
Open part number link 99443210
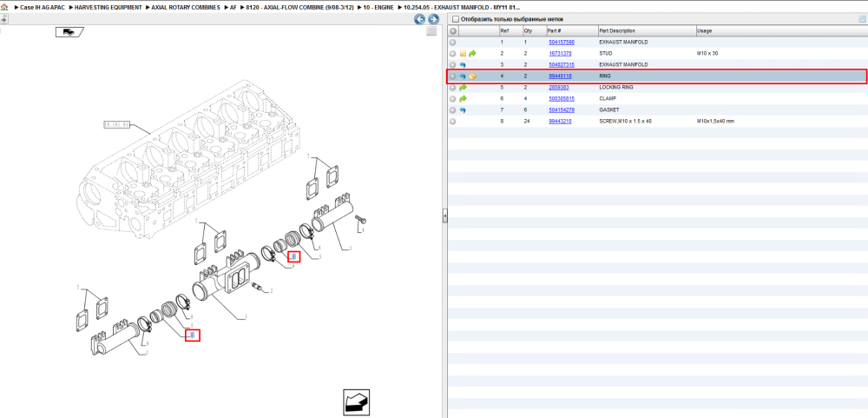tap(560, 121)
